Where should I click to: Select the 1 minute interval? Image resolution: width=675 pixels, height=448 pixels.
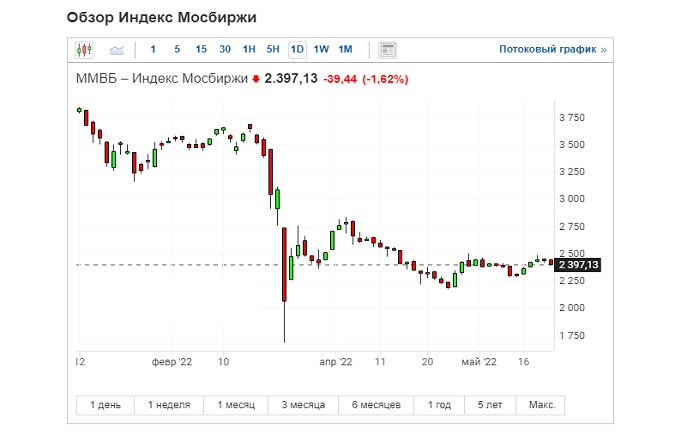pos(153,49)
